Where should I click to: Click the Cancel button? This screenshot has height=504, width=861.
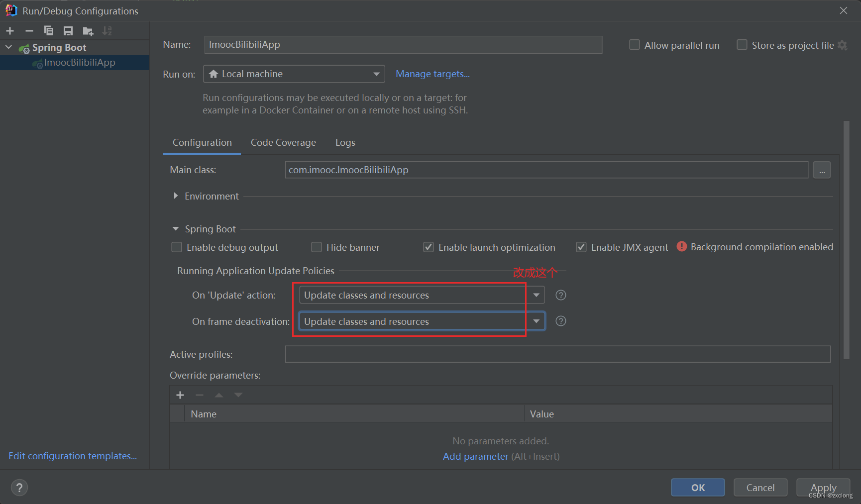(x=760, y=488)
